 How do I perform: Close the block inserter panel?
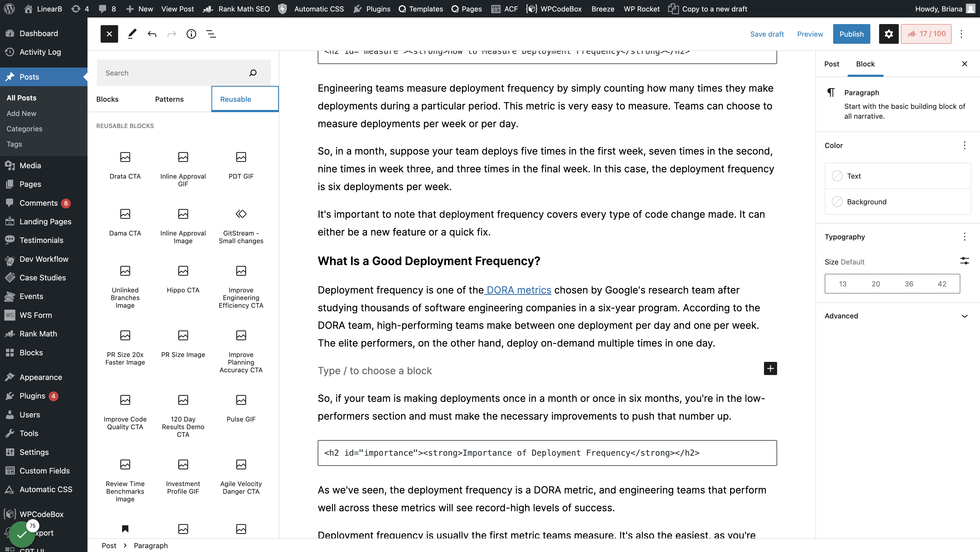[x=109, y=34]
